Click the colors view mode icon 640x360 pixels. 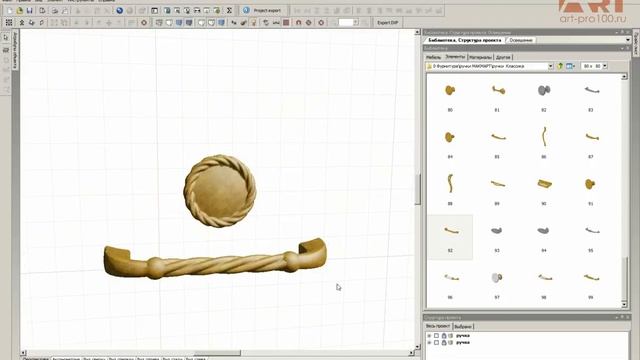(x=179, y=22)
